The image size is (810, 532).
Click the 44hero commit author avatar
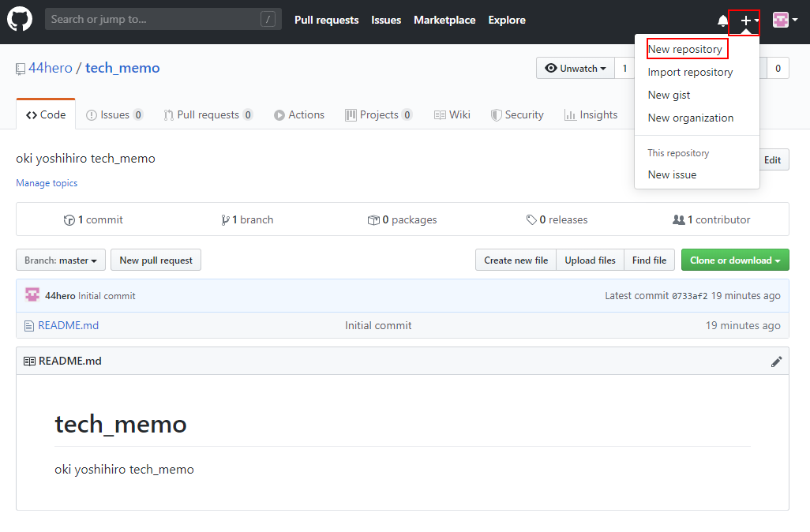[32, 294]
